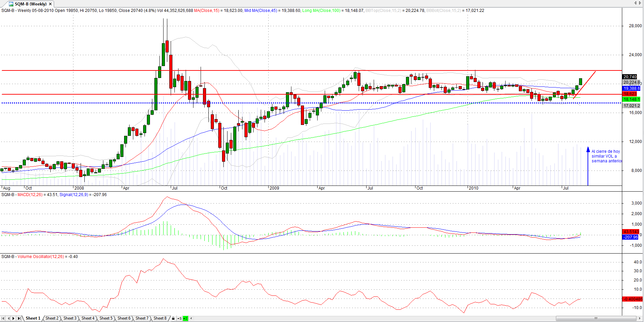Image resolution: width=644 pixels, height=322 pixels.
Task: Click the BBBot(Close,15,2) label
Action: tap(444, 11)
